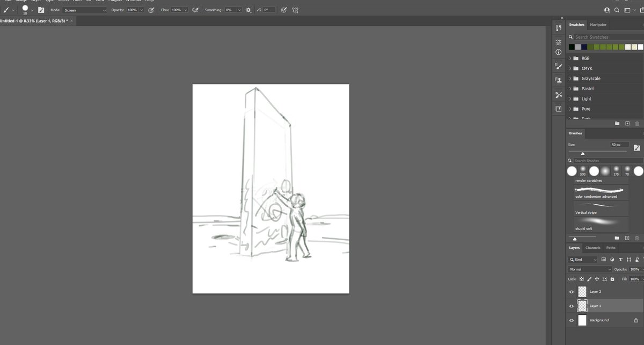Hide Layer 1 visibility eye
The image size is (644, 345).
point(572,306)
